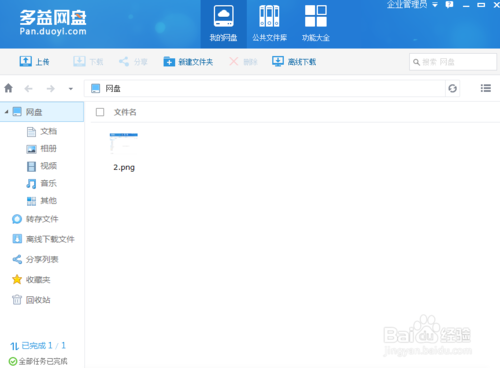Navigate forward with the right arrow
The image size is (500, 368).
point(51,89)
